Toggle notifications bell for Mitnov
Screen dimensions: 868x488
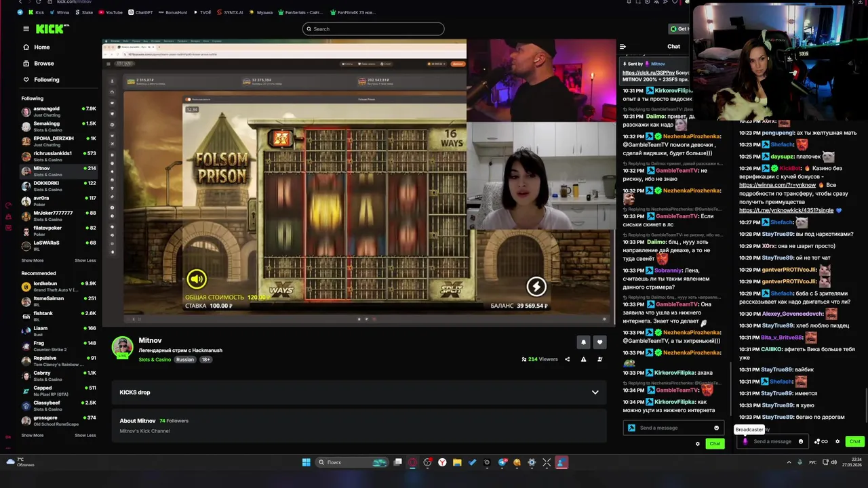[x=583, y=342]
